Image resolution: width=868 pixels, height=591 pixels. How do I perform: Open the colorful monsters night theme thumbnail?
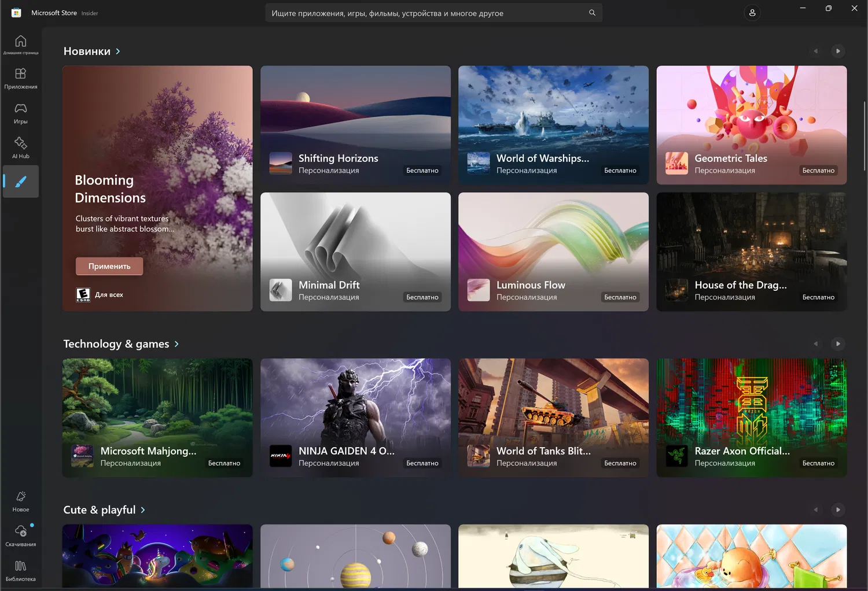tap(157, 556)
